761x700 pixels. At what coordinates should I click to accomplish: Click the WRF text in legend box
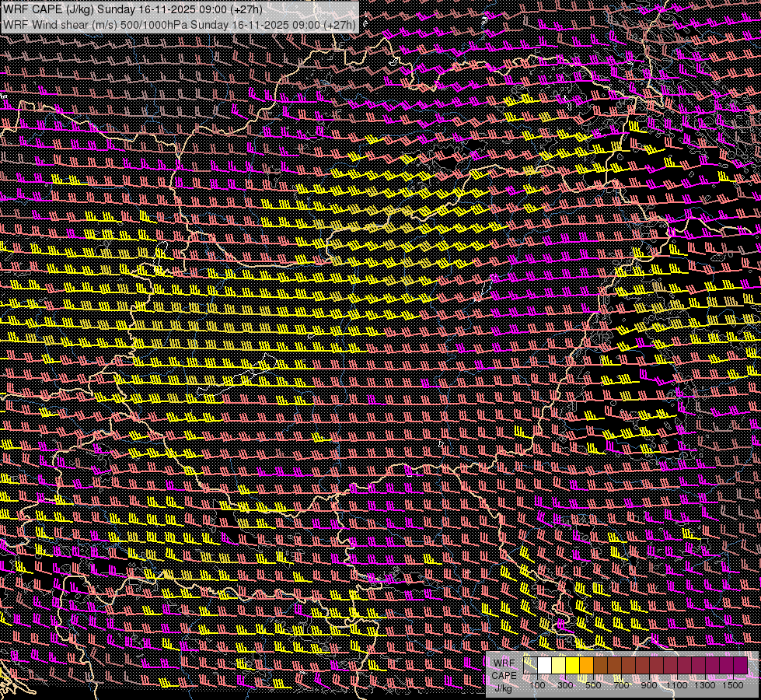[504, 663]
